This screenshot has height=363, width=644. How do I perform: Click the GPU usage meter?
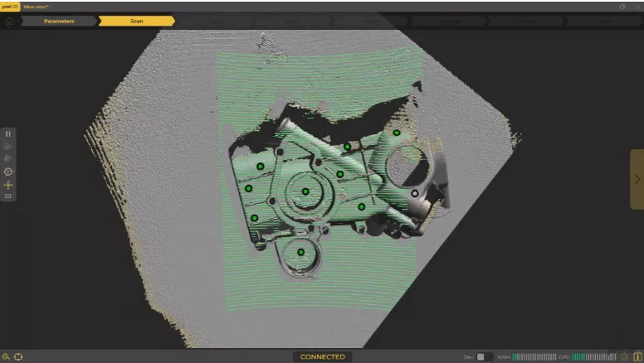[593, 356]
